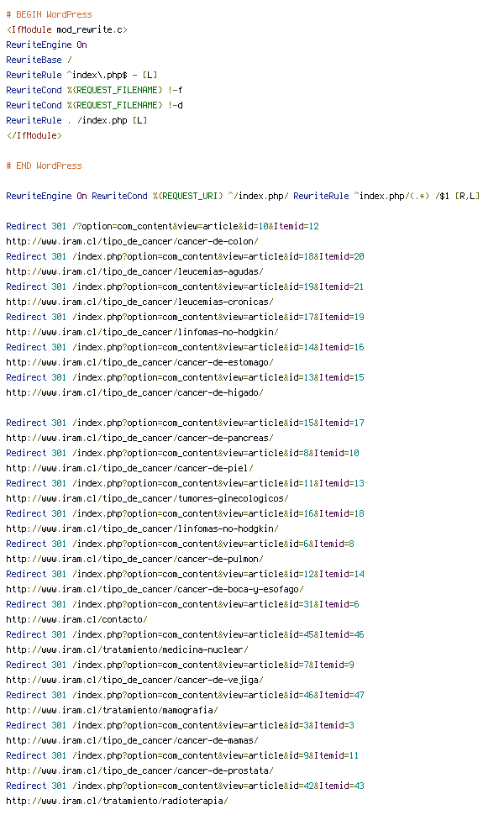Image resolution: width=504 pixels, height=815 pixels.
Task: Click the cancer-de-colon URL
Action: click(x=132, y=241)
